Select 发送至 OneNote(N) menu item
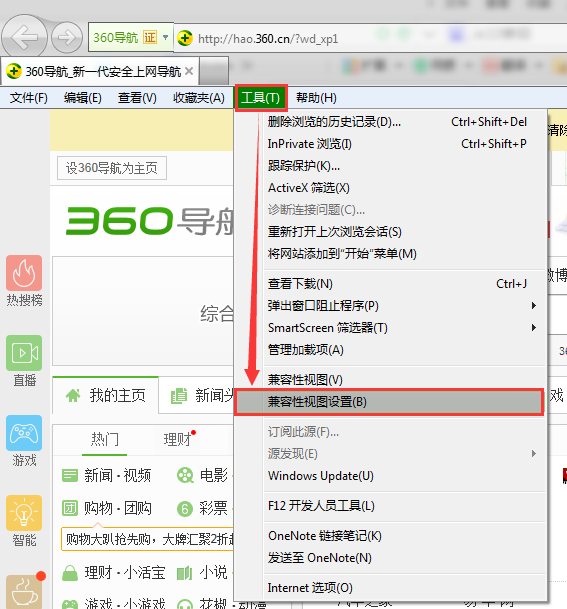This screenshot has height=609, width=567. pos(390,558)
